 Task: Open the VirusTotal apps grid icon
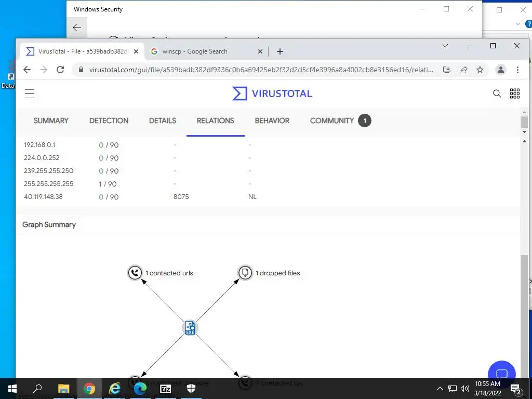515,94
